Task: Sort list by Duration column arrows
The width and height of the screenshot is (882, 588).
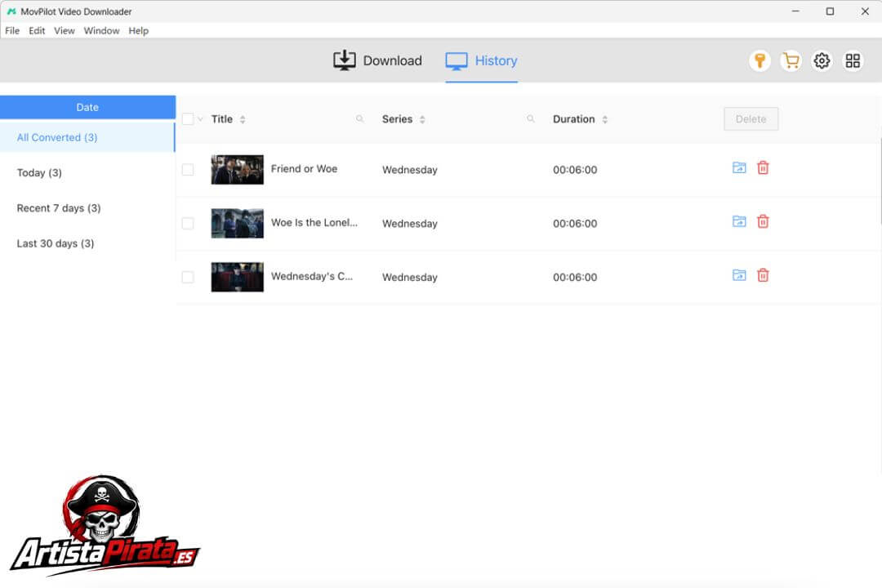Action: click(604, 119)
